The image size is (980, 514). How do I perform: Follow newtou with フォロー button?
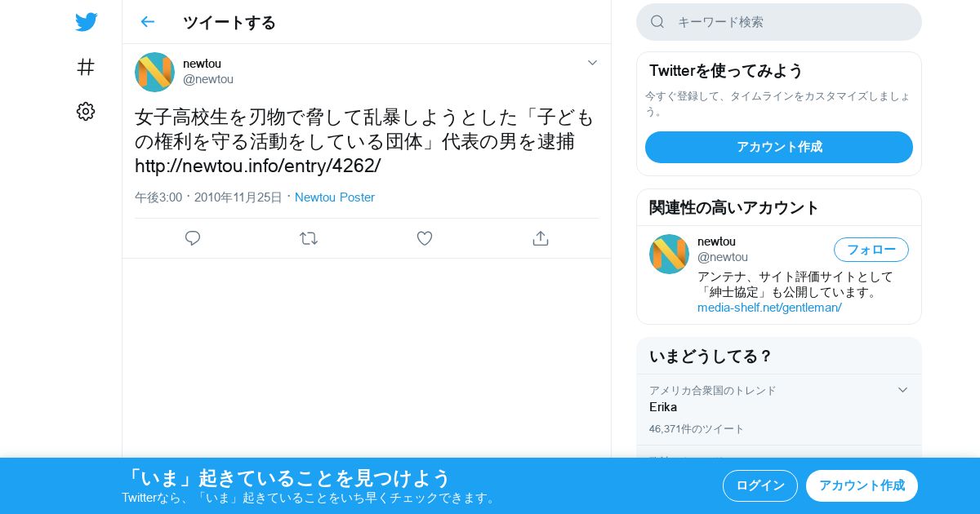coord(871,250)
